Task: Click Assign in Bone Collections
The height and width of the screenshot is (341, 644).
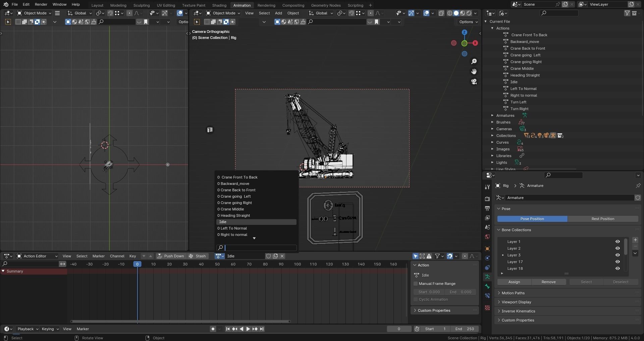Action: [x=514, y=282]
